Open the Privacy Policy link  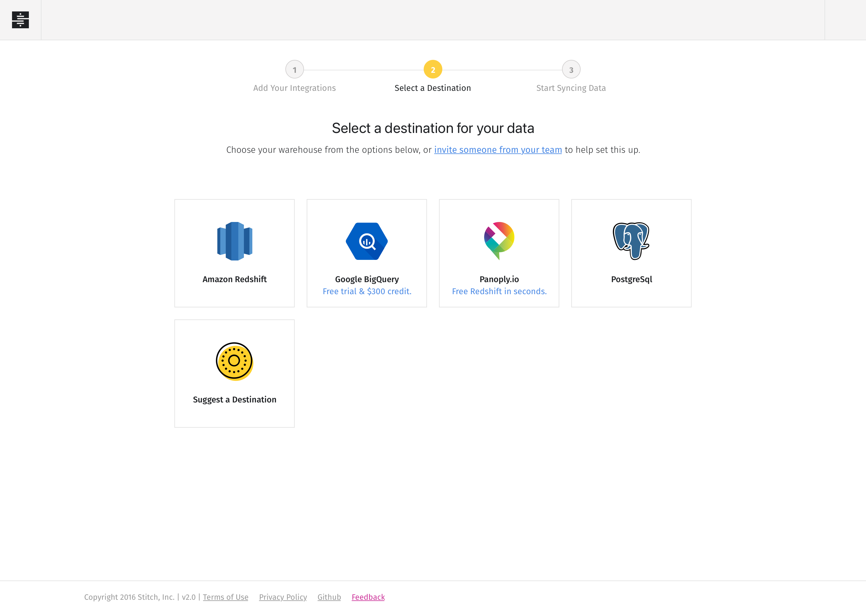pyautogui.click(x=283, y=597)
